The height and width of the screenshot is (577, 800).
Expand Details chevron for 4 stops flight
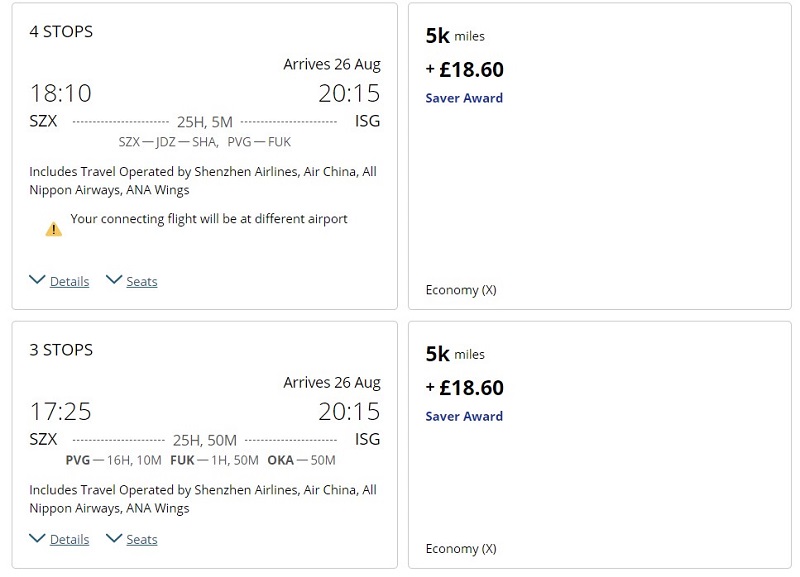[x=37, y=280]
